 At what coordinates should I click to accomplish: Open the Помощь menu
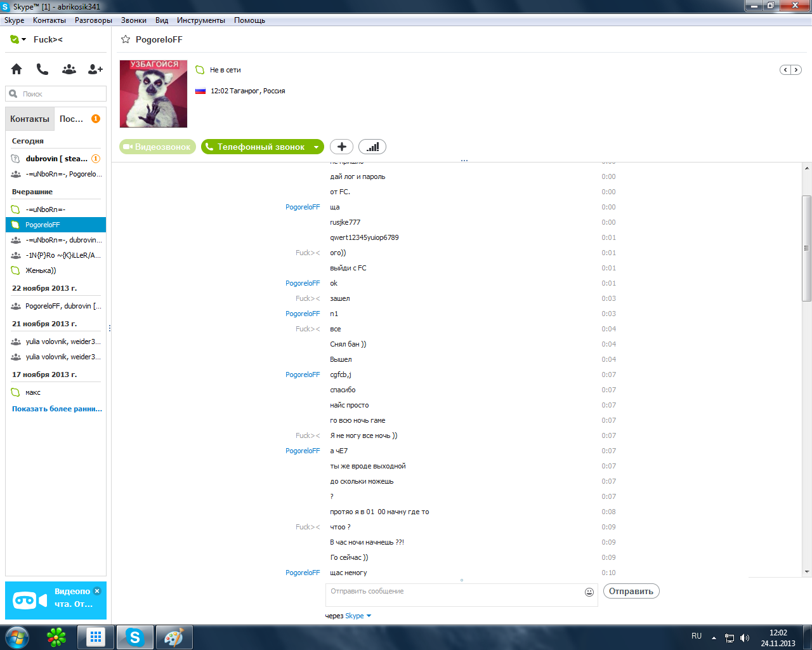coord(249,20)
